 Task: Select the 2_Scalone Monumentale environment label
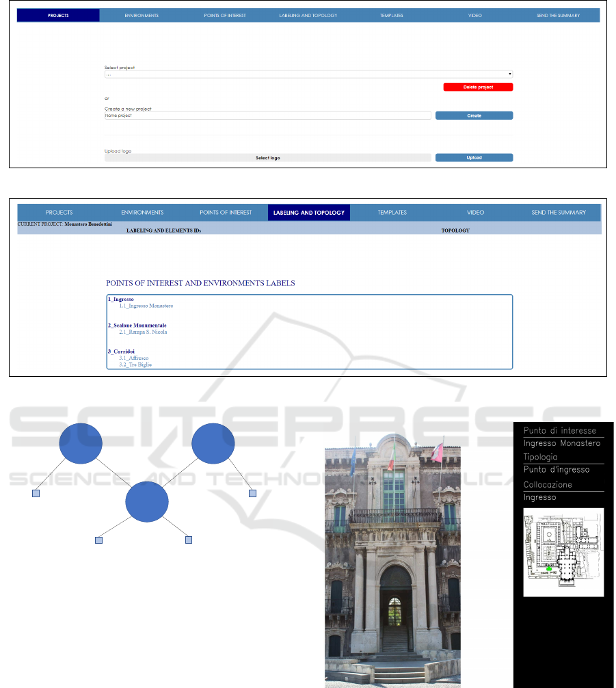pos(137,326)
